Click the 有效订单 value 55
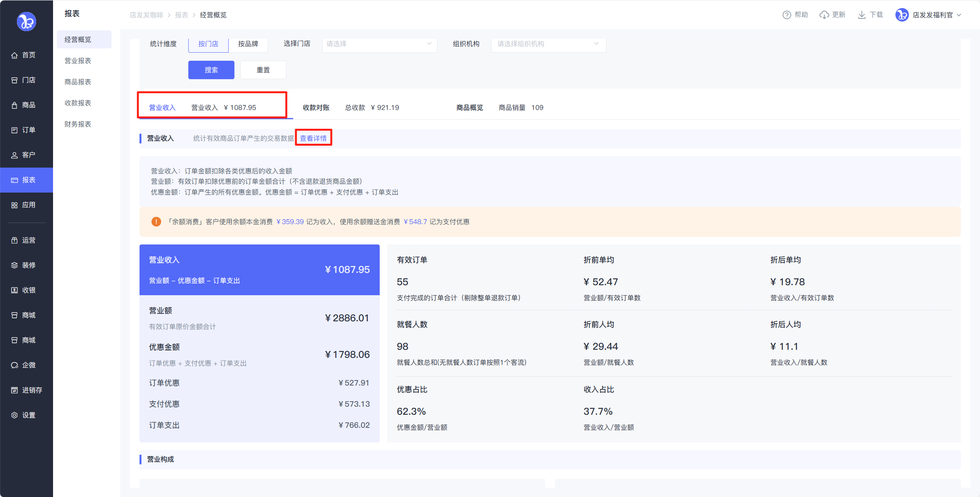 click(402, 282)
